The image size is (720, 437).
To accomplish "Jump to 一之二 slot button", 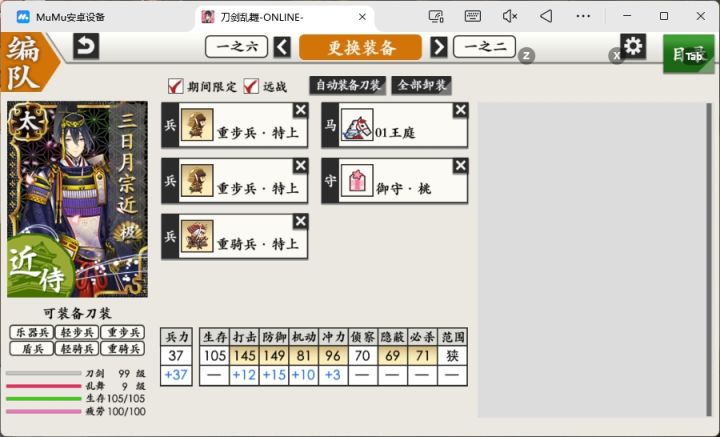I will pyautogui.click(x=484, y=47).
